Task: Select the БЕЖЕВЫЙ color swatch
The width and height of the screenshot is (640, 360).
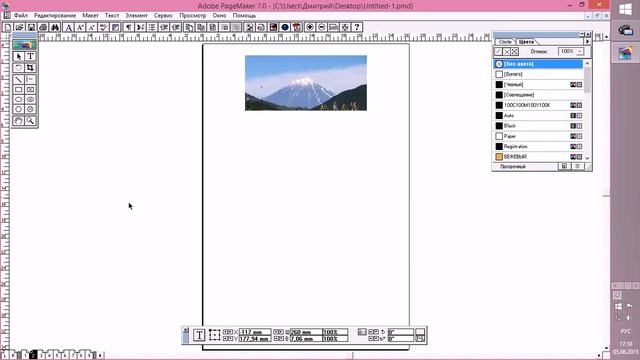Action: 499,157
